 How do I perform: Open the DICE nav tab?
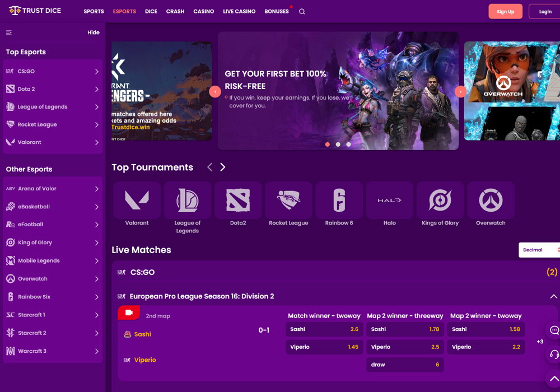[151, 11]
